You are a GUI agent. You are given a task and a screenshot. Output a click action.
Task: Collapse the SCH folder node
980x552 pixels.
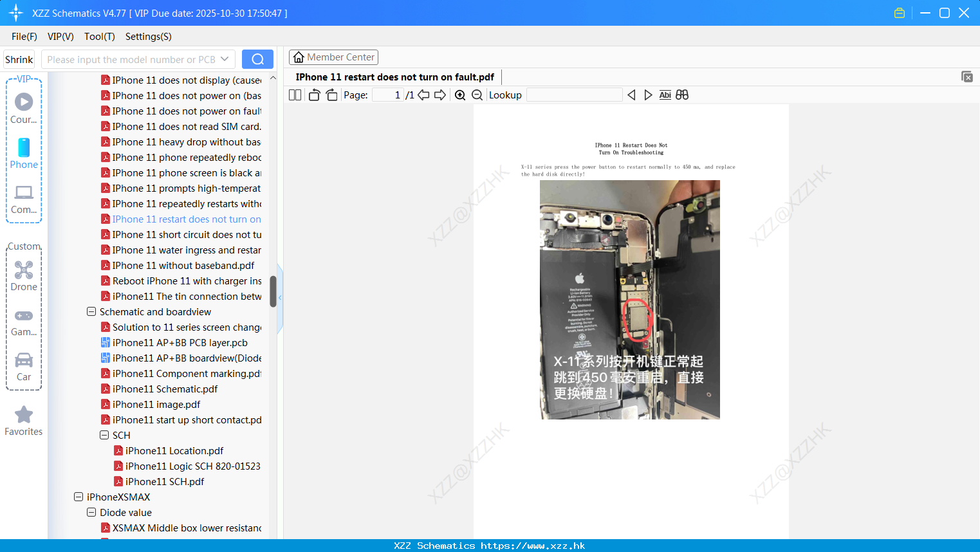click(104, 435)
